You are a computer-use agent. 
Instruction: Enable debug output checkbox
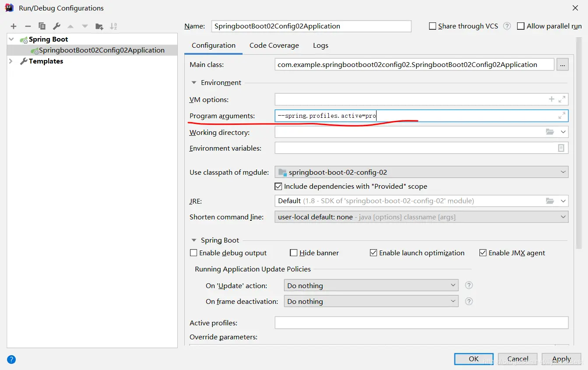(x=194, y=253)
